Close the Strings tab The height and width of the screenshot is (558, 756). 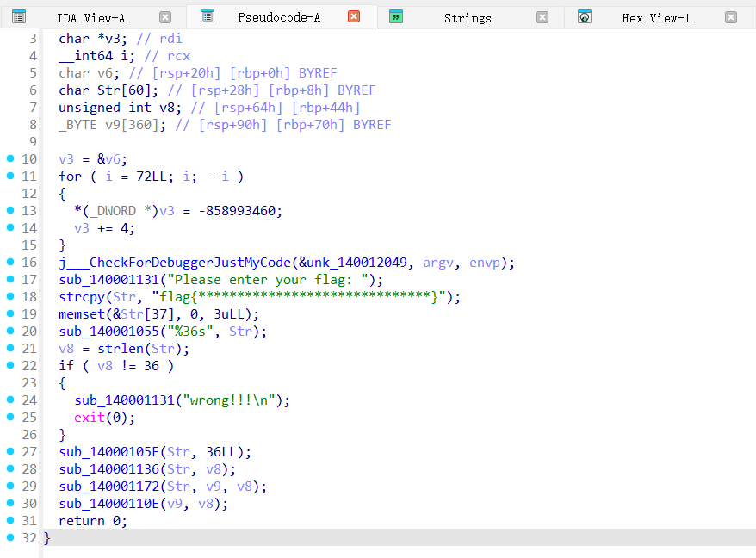click(x=542, y=17)
